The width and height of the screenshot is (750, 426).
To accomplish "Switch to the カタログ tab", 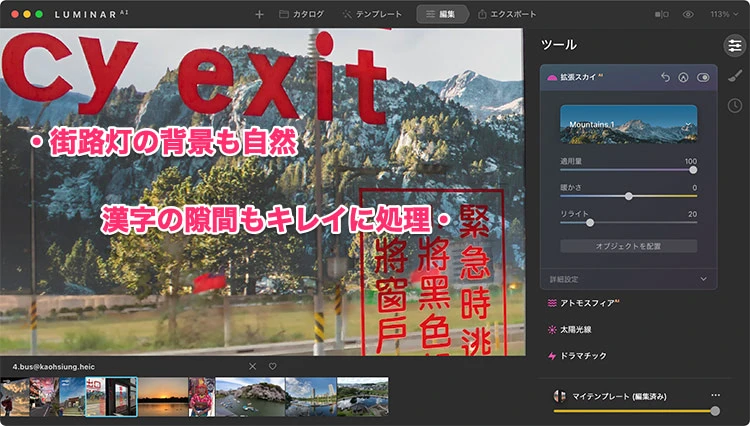I will (x=301, y=15).
